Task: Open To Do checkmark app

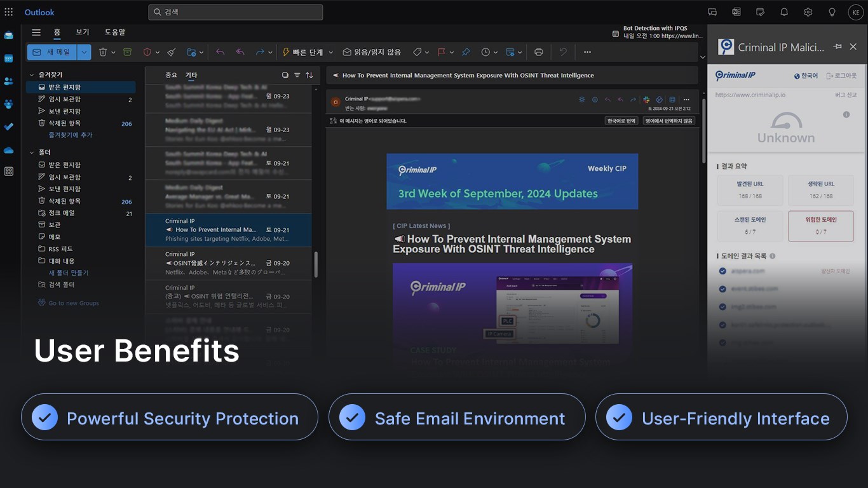Action: point(9,126)
